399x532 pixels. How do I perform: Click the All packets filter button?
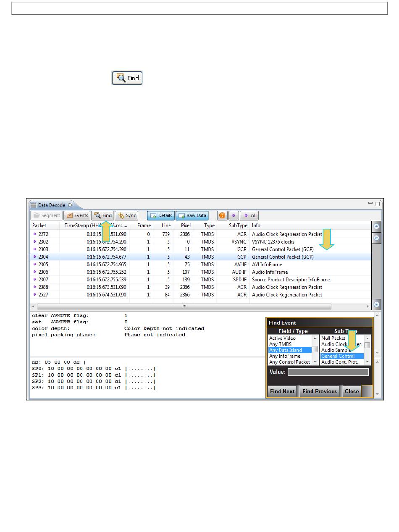click(249, 215)
